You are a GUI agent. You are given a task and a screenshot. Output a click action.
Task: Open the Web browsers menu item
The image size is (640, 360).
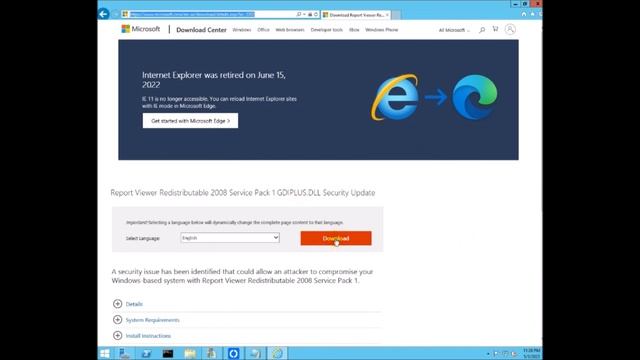coord(290,30)
